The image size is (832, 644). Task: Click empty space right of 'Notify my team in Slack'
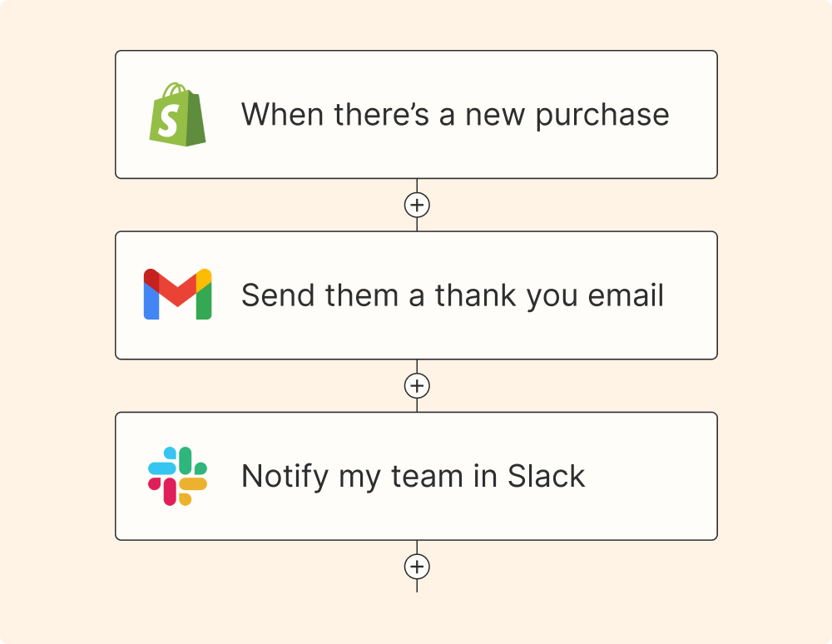[x=650, y=476]
